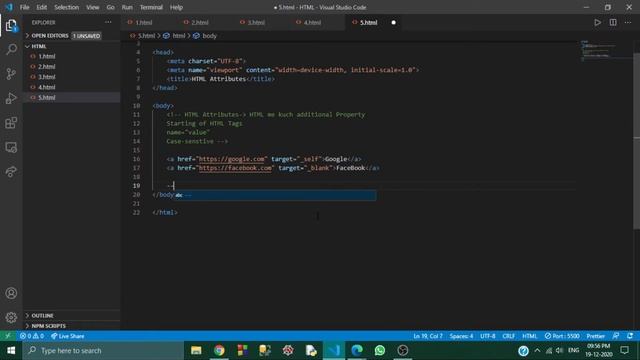Open Microsoft Edge from the taskbar

pos(357,350)
